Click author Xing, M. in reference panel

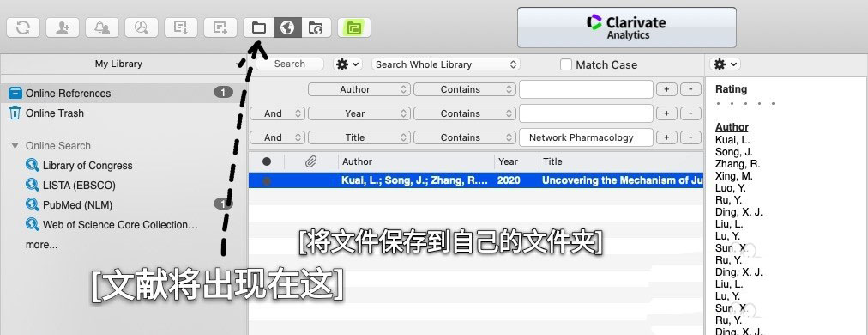(734, 176)
